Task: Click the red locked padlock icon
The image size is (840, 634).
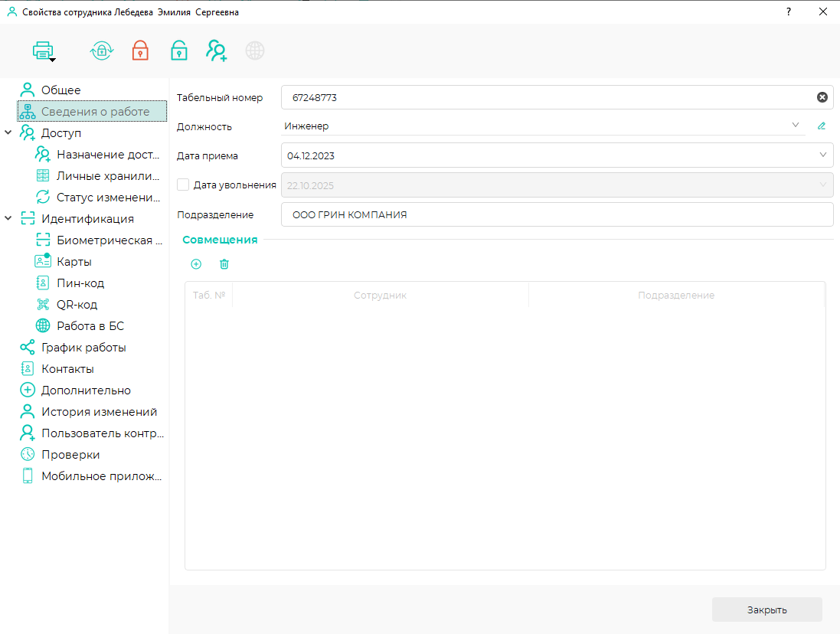Action: point(140,51)
